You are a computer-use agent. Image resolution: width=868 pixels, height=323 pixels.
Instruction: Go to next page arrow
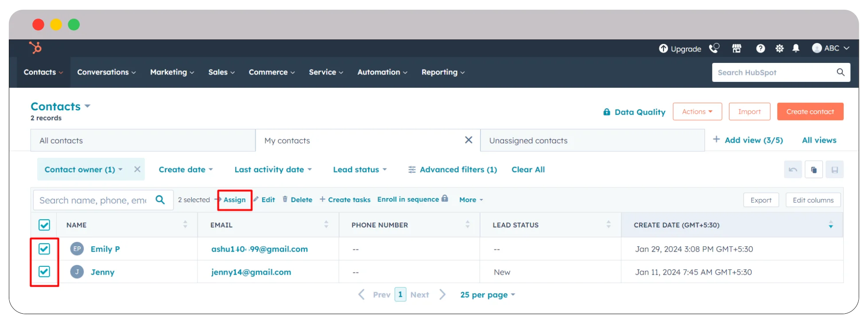442,295
